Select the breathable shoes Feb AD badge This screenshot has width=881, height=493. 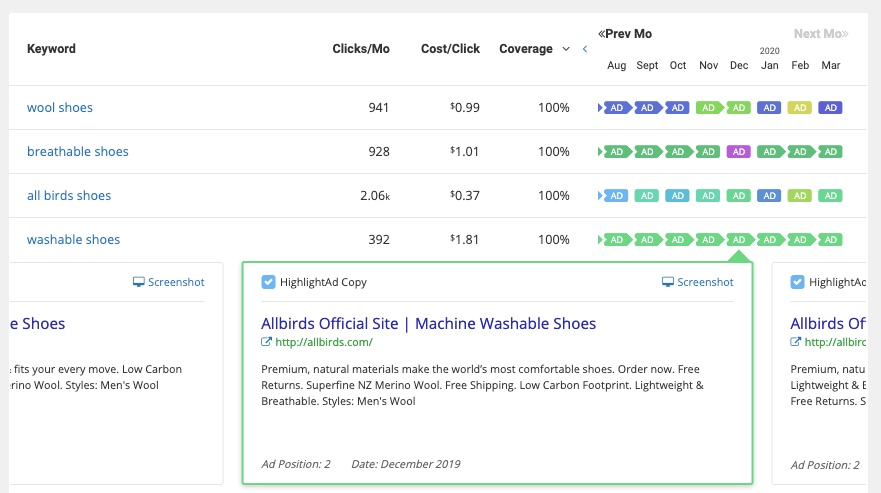point(800,151)
